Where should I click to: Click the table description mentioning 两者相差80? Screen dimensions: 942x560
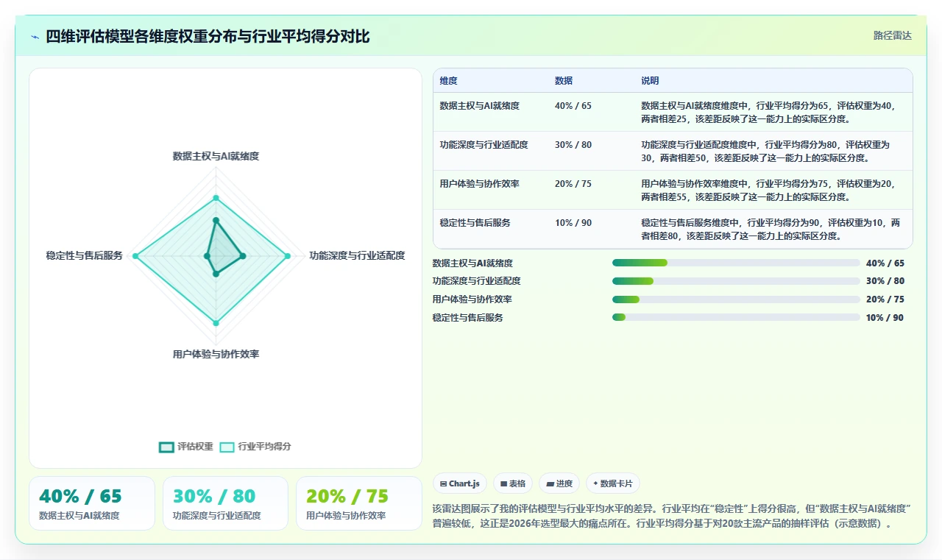tap(770, 229)
